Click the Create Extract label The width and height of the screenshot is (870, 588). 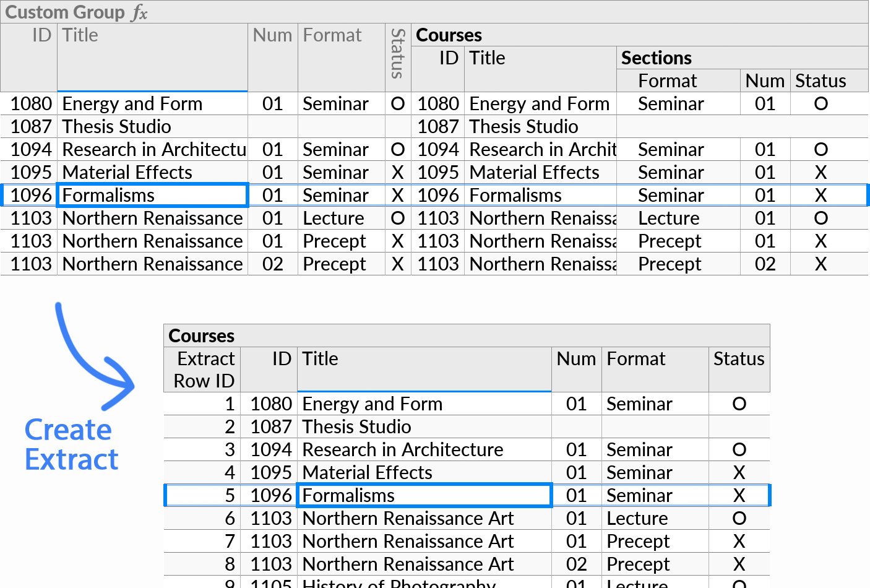[x=71, y=444]
